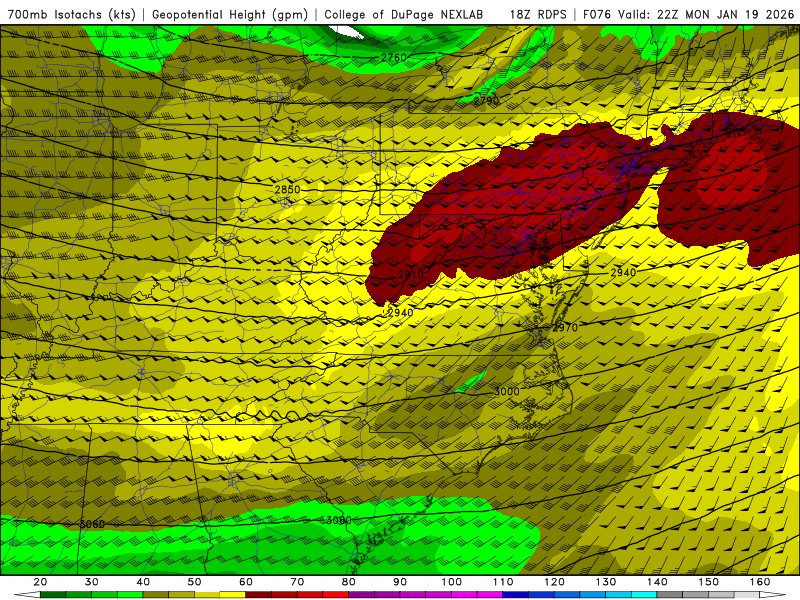Click the 140 value on the color scale

[657, 582]
